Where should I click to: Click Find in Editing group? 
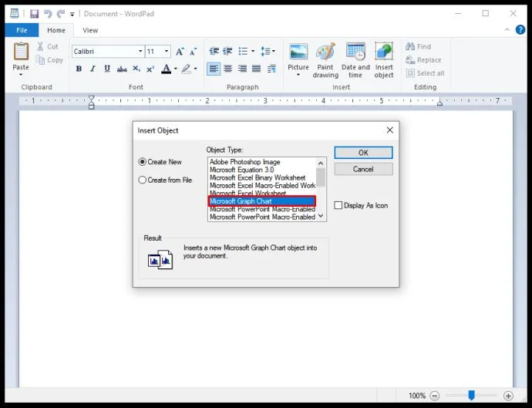click(x=419, y=46)
